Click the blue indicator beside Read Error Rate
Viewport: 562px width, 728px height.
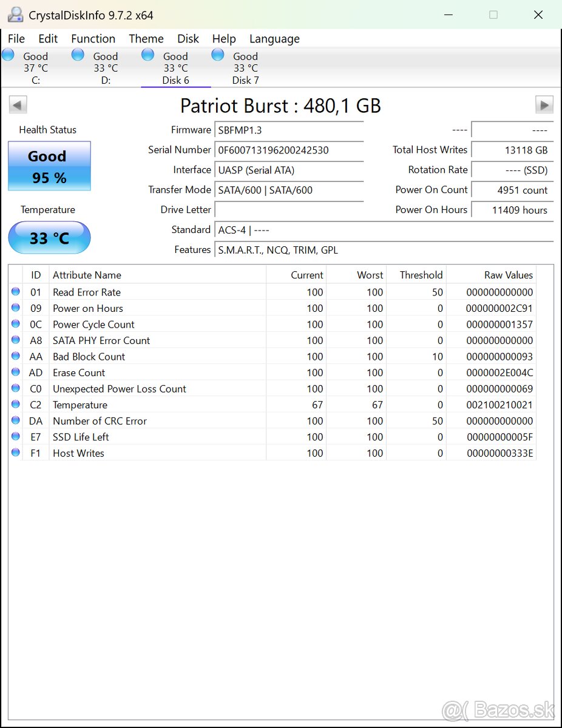tap(15, 291)
